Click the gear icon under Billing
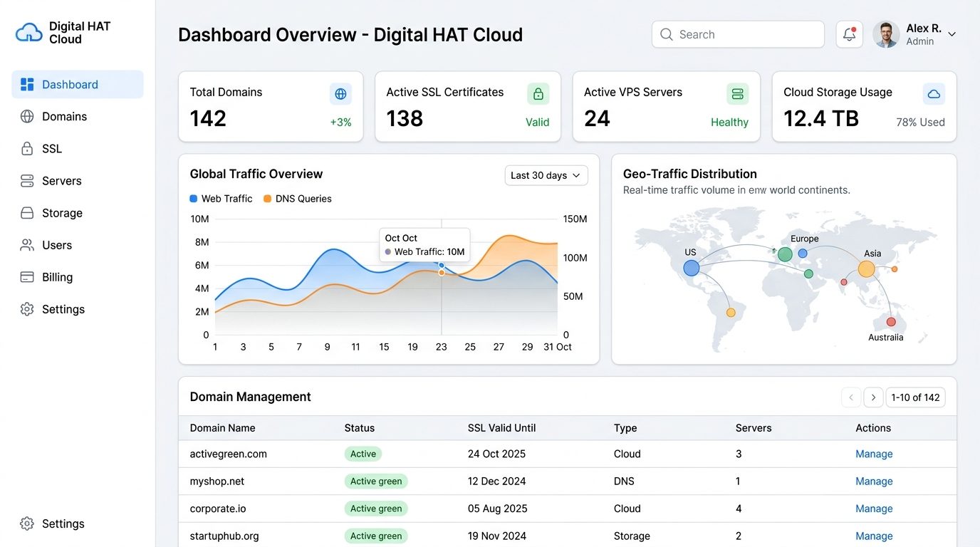This screenshot has height=547, width=980. (x=27, y=309)
